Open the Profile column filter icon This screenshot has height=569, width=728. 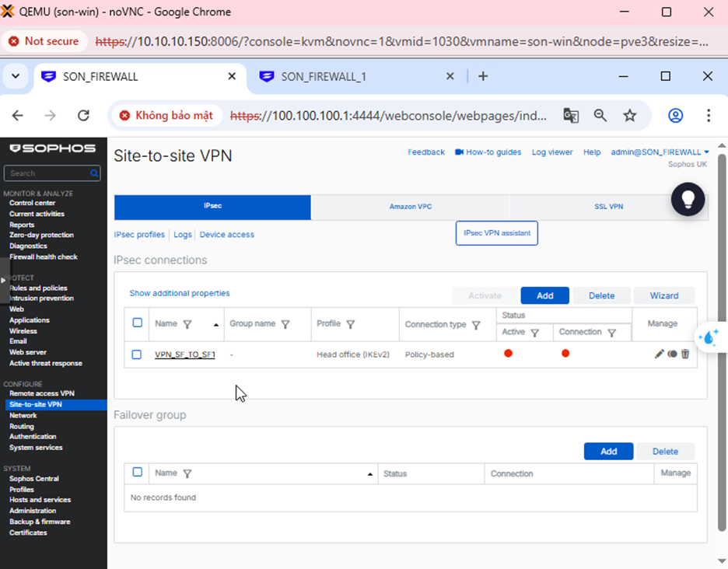click(350, 324)
